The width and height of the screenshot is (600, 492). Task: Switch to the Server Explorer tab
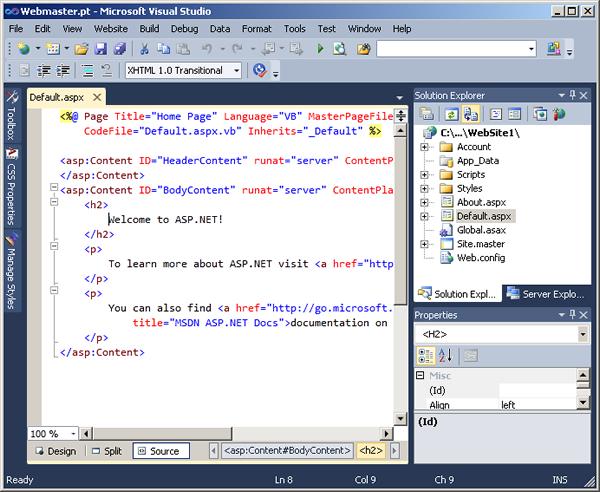pos(546,294)
